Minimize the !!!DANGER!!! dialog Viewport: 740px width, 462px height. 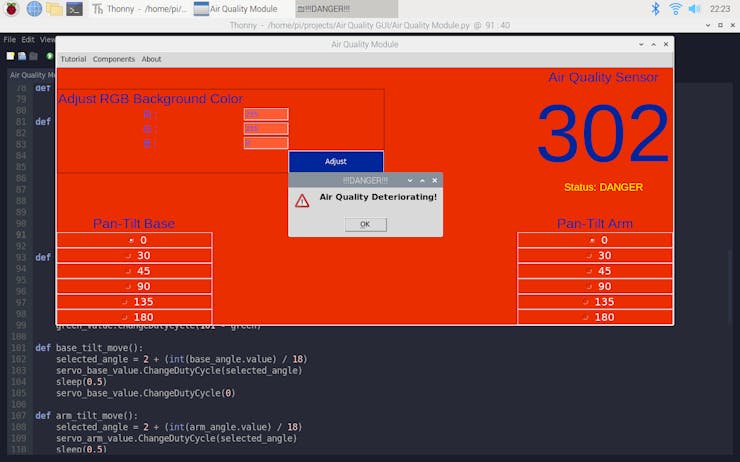[410, 180]
